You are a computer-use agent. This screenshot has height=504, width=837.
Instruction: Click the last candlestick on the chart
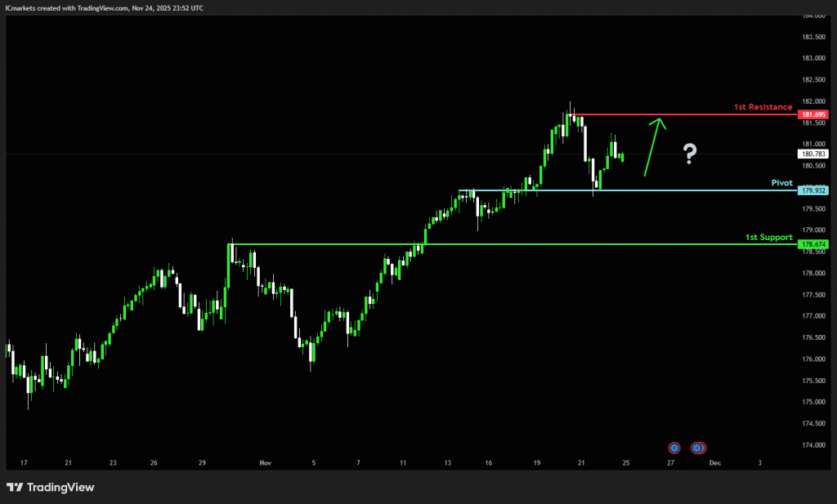(623, 156)
